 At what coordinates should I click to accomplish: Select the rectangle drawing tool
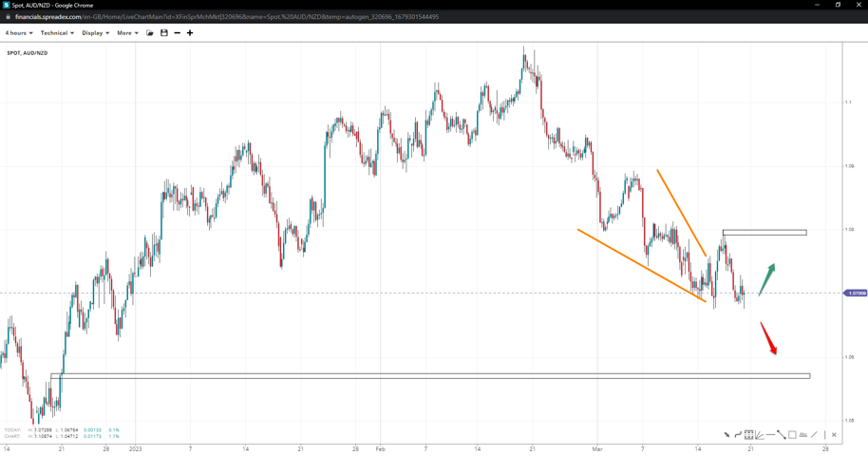pos(792,435)
